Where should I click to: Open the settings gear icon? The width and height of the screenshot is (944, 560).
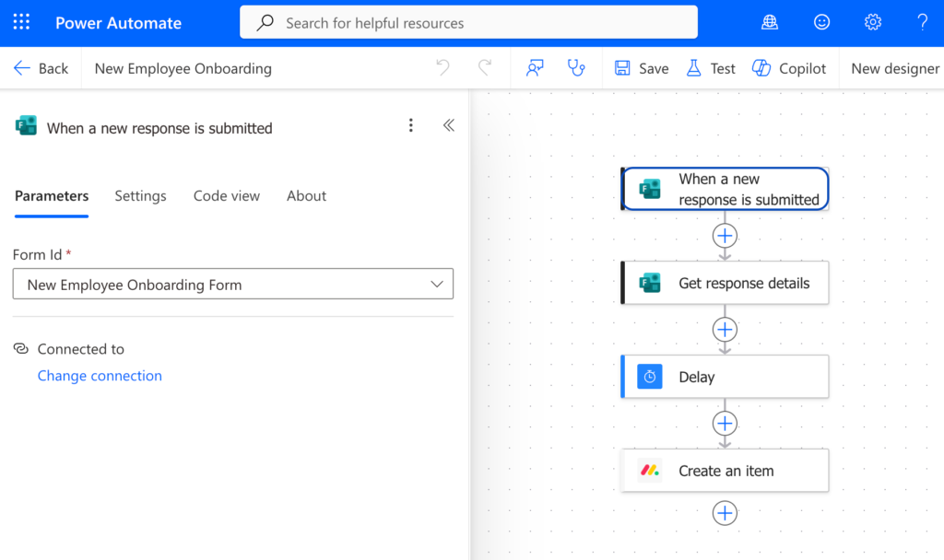(x=873, y=22)
